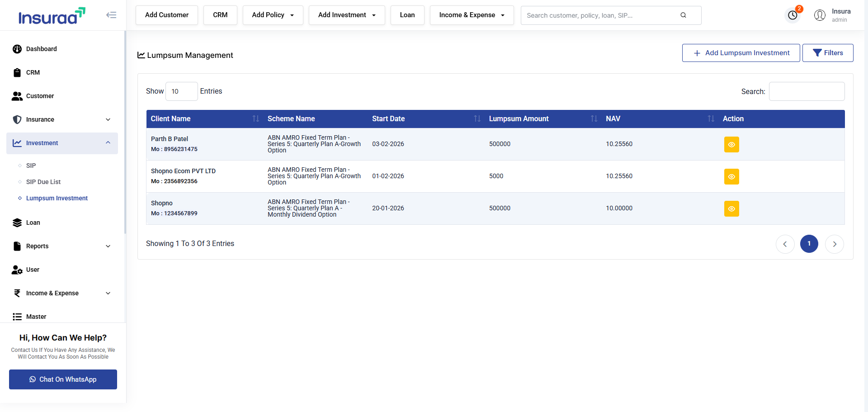Click start date 20-01-2026
868x412 pixels.
(x=388, y=208)
